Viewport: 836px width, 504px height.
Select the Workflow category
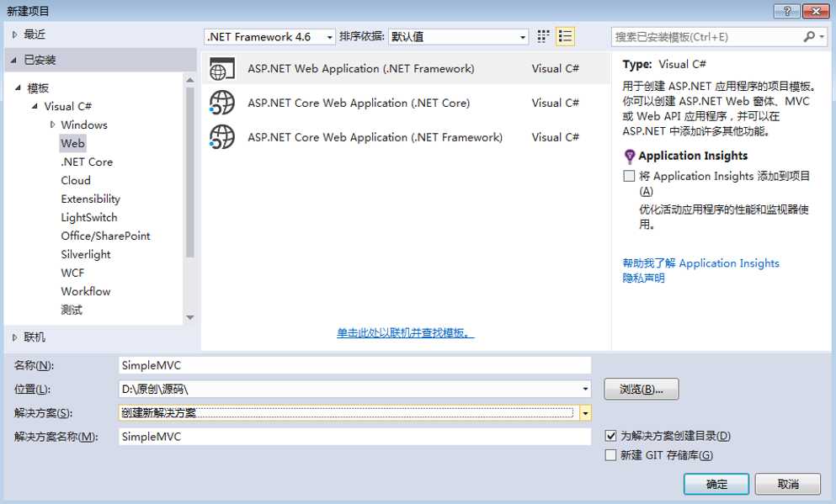(86, 291)
